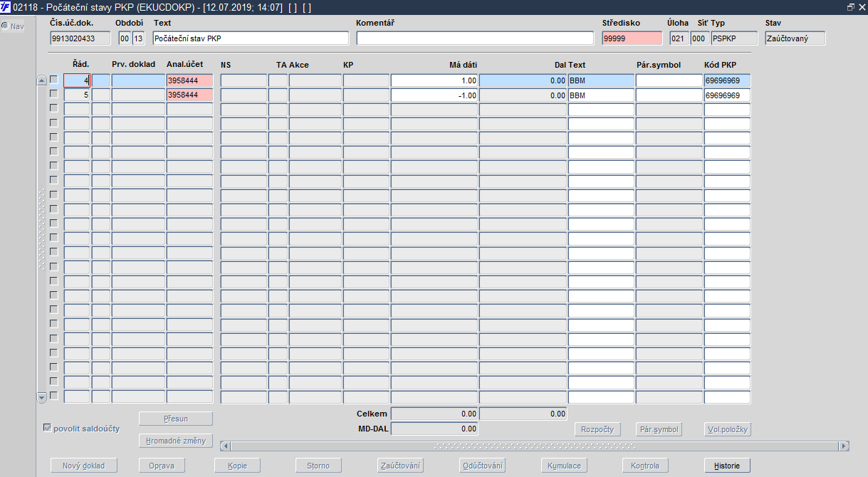Click the empty Komentář field
Image resolution: width=868 pixels, height=477 pixels.
[475, 38]
